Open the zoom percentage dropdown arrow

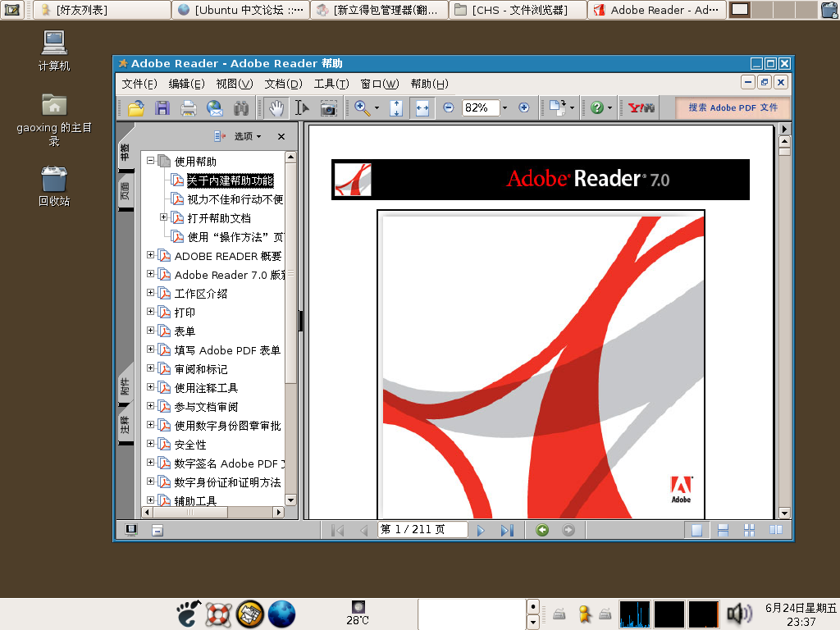tap(504, 108)
